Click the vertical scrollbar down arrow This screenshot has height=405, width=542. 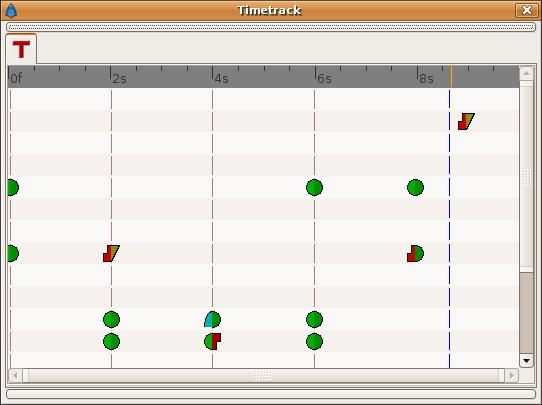click(x=526, y=361)
